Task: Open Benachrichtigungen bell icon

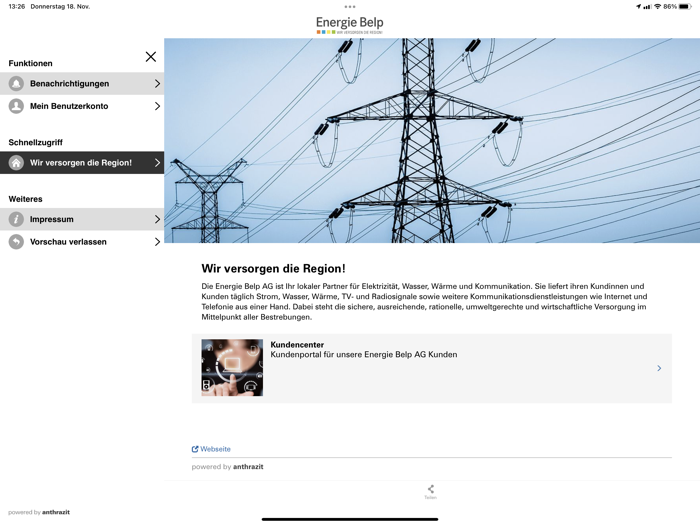Action: pos(16,83)
